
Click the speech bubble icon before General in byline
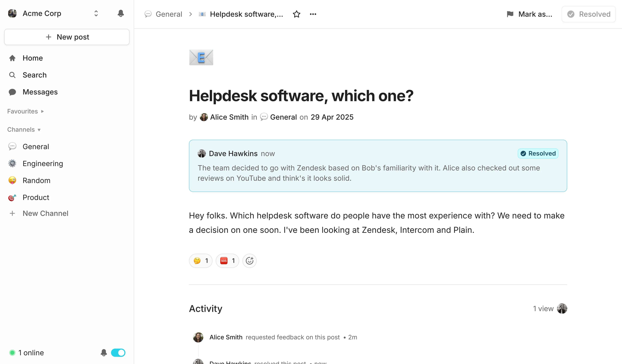[264, 117]
